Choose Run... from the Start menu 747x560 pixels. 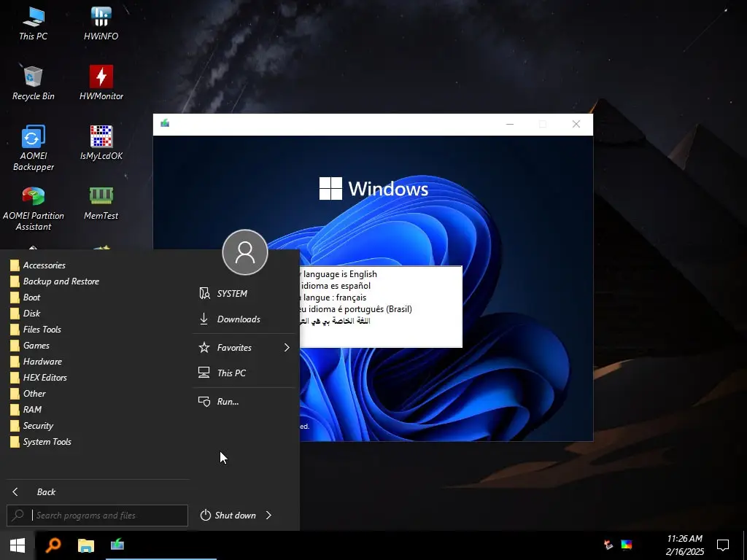click(228, 402)
